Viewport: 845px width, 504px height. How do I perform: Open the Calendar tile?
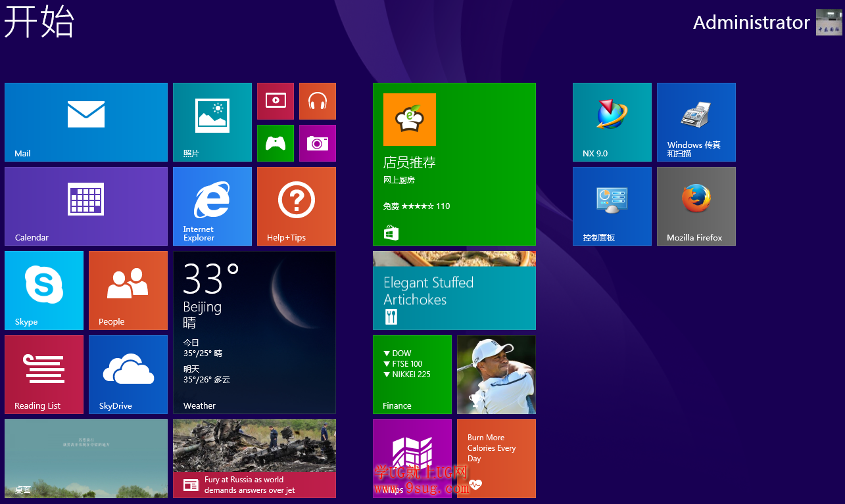click(x=86, y=206)
